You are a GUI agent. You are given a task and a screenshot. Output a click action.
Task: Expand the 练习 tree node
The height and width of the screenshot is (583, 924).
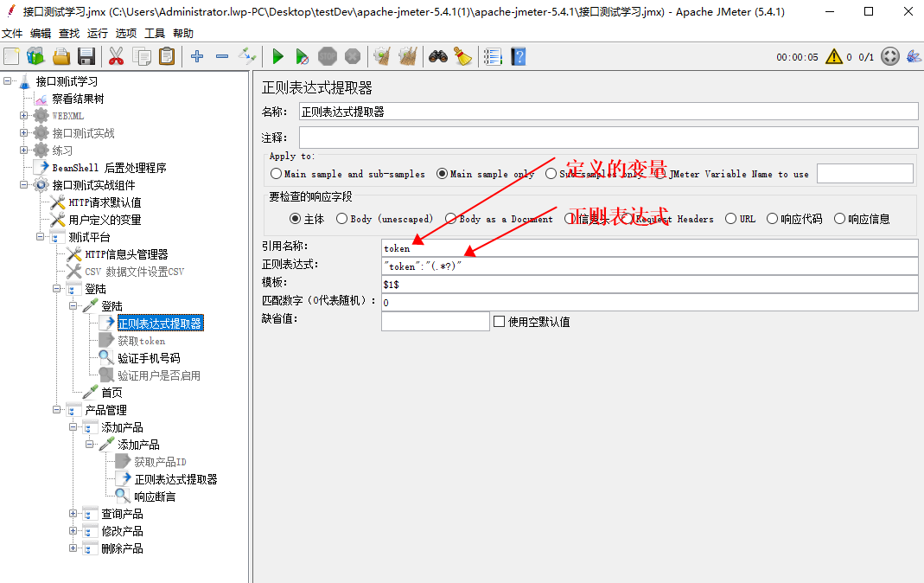(23, 150)
